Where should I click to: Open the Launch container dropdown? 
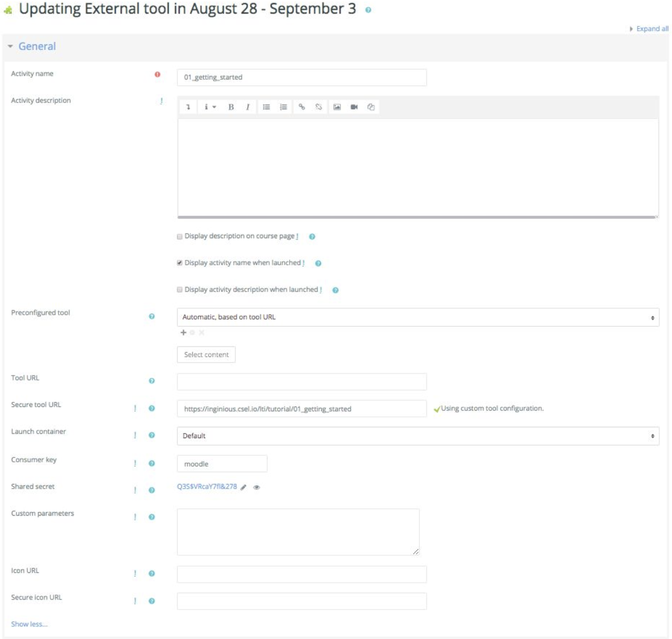click(x=418, y=436)
